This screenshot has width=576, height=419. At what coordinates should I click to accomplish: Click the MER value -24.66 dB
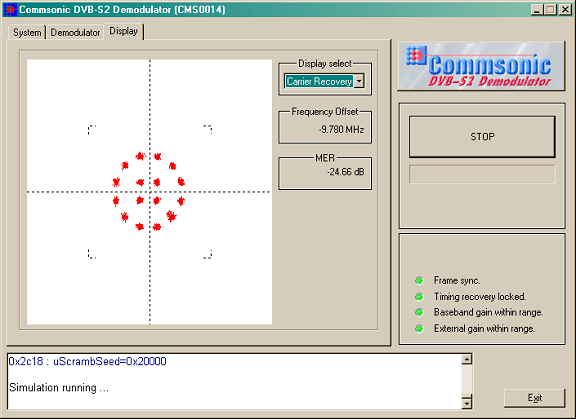click(345, 172)
